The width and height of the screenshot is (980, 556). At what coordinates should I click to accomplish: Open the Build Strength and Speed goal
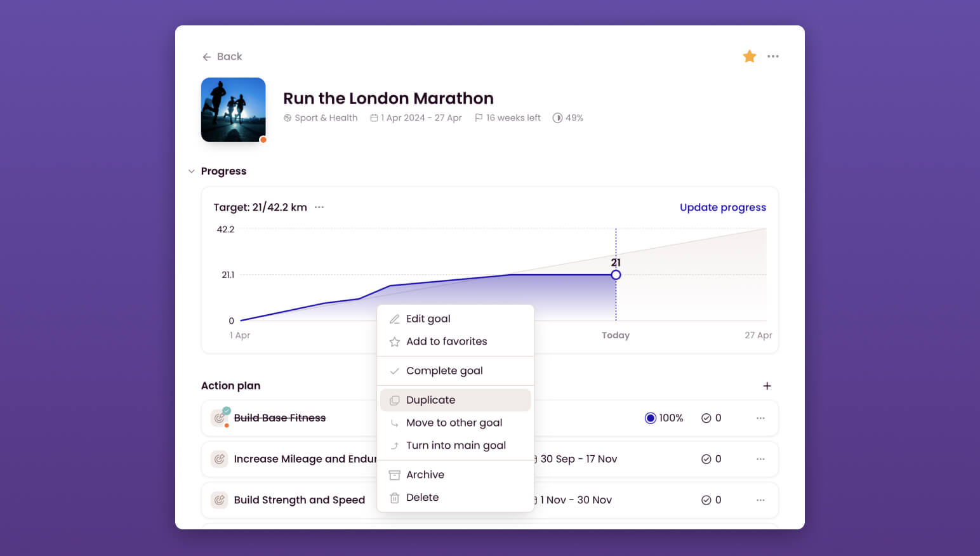tap(300, 500)
